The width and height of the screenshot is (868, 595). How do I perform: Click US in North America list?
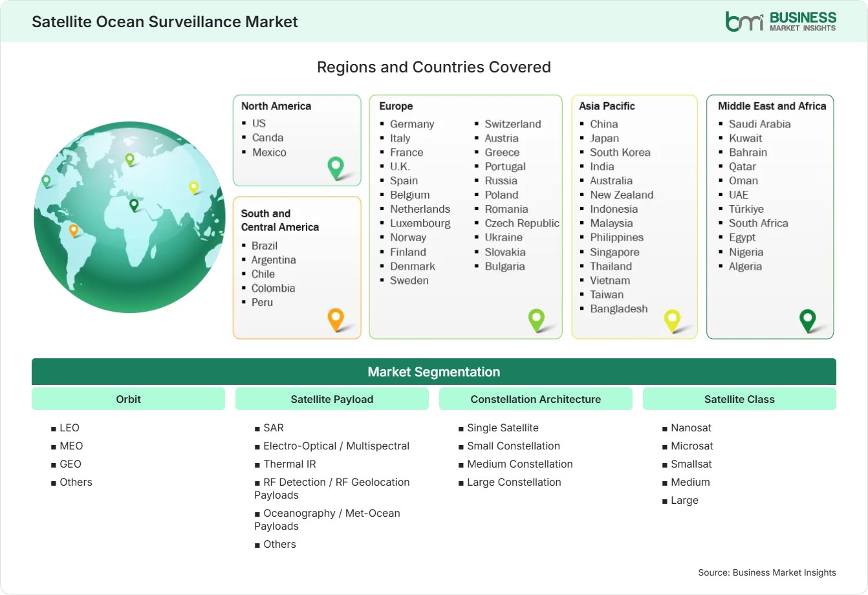259,123
